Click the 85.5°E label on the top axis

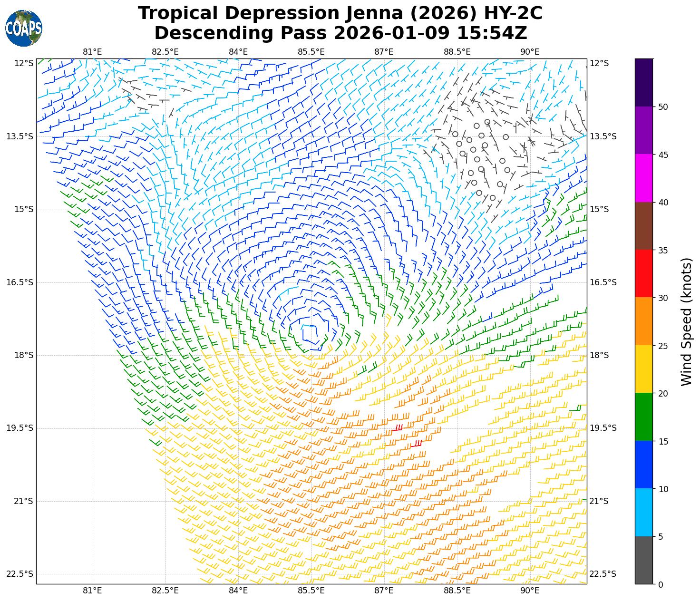[311, 51]
